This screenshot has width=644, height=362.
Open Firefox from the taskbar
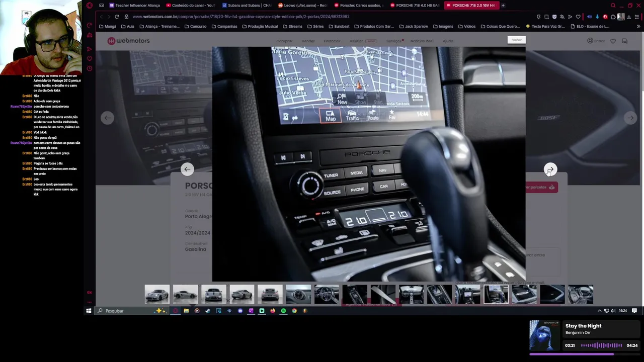[x=273, y=311]
